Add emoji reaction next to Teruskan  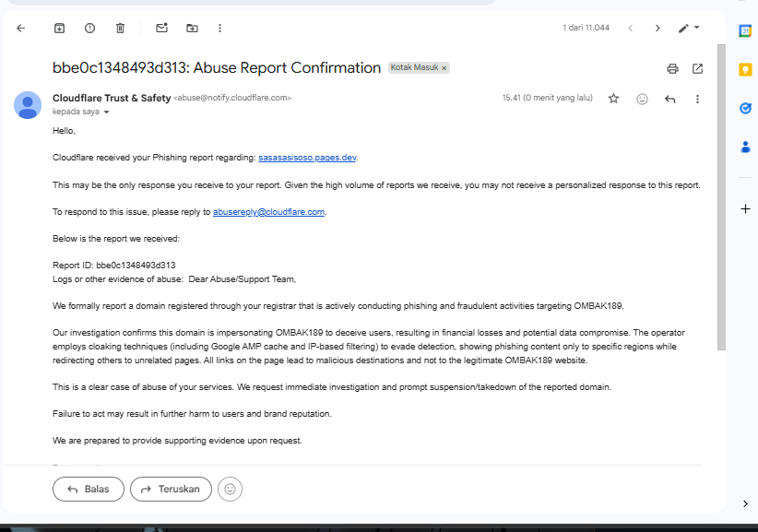click(x=231, y=489)
